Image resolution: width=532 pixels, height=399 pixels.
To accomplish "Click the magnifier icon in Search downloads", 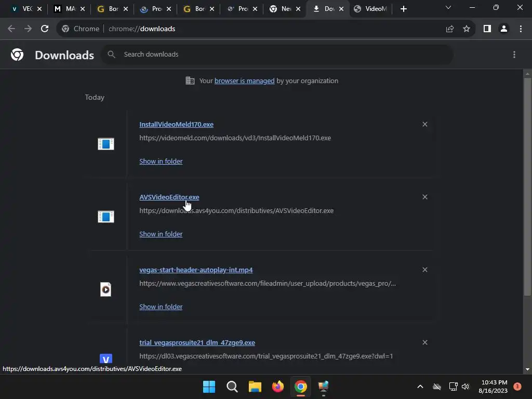I will (x=111, y=54).
